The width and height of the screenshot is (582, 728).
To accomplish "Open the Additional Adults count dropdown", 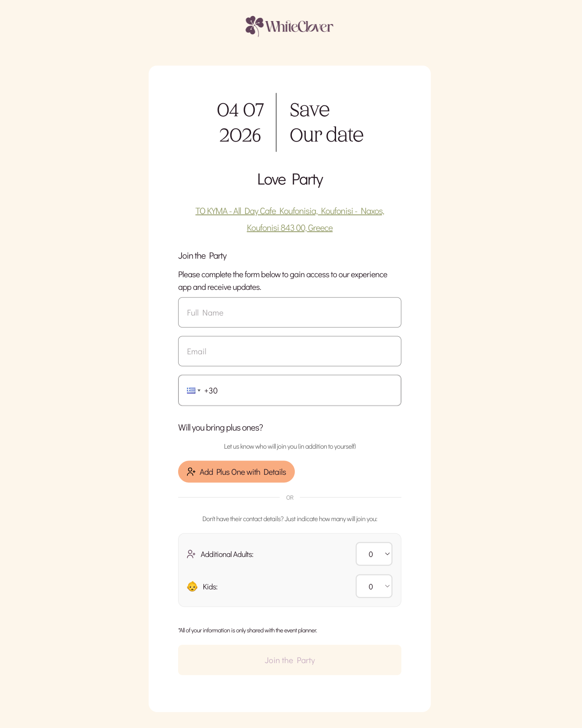I will (x=374, y=554).
